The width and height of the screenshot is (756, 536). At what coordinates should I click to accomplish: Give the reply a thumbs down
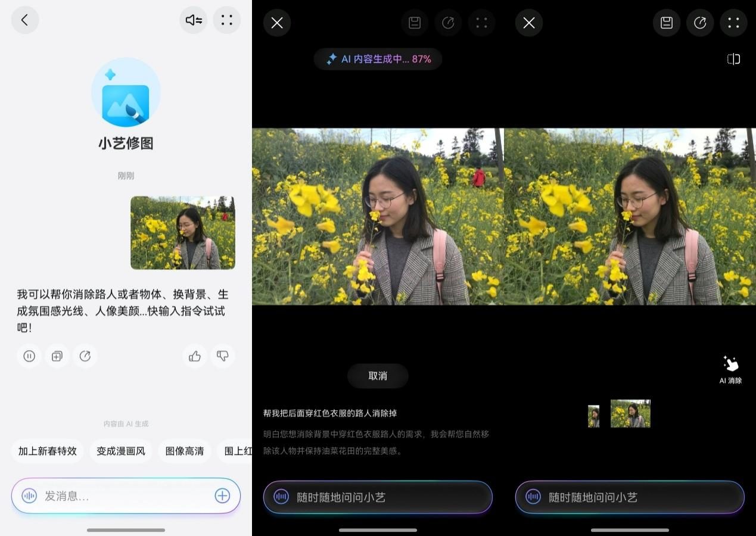[x=223, y=356]
